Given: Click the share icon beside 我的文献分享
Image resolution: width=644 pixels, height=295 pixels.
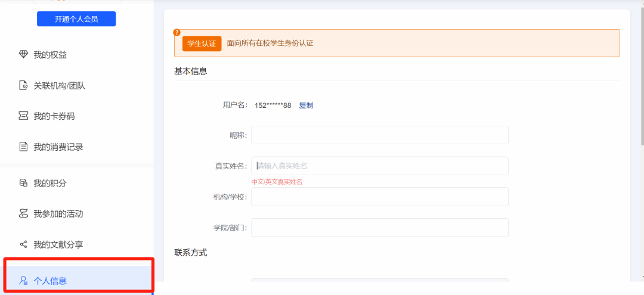Looking at the screenshot, I should click(23, 244).
